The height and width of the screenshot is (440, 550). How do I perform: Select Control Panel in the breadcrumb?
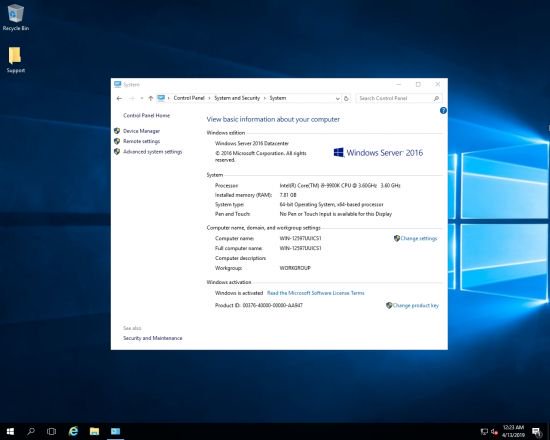click(x=189, y=98)
